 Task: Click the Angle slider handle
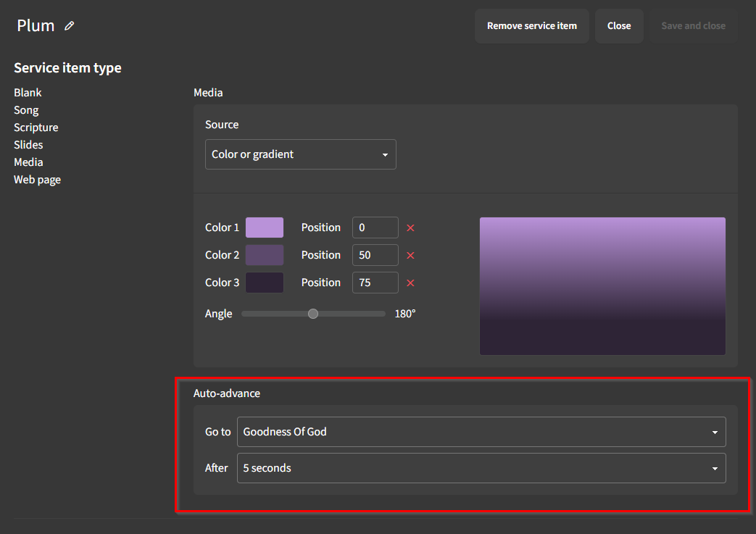pyautogui.click(x=312, y=314)
